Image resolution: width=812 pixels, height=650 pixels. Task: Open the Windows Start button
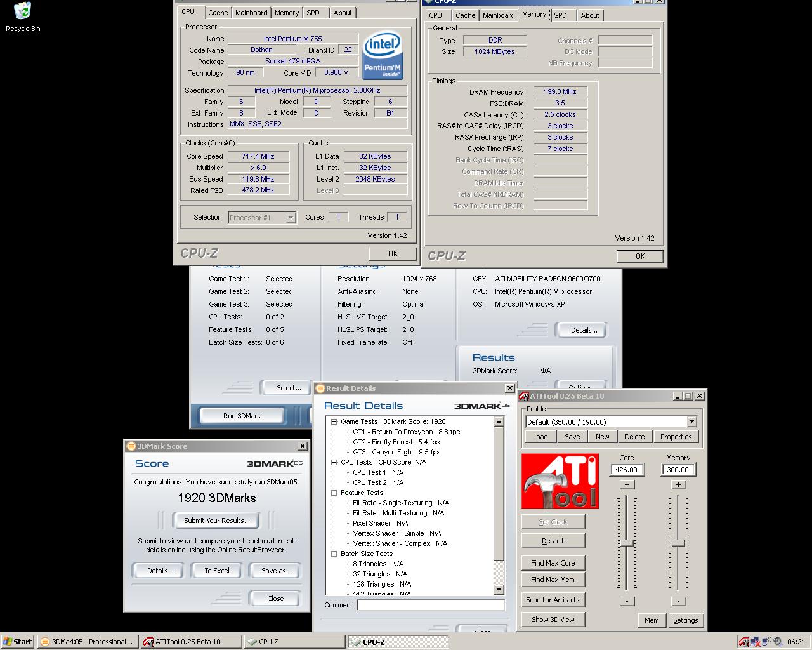point(18,642)
